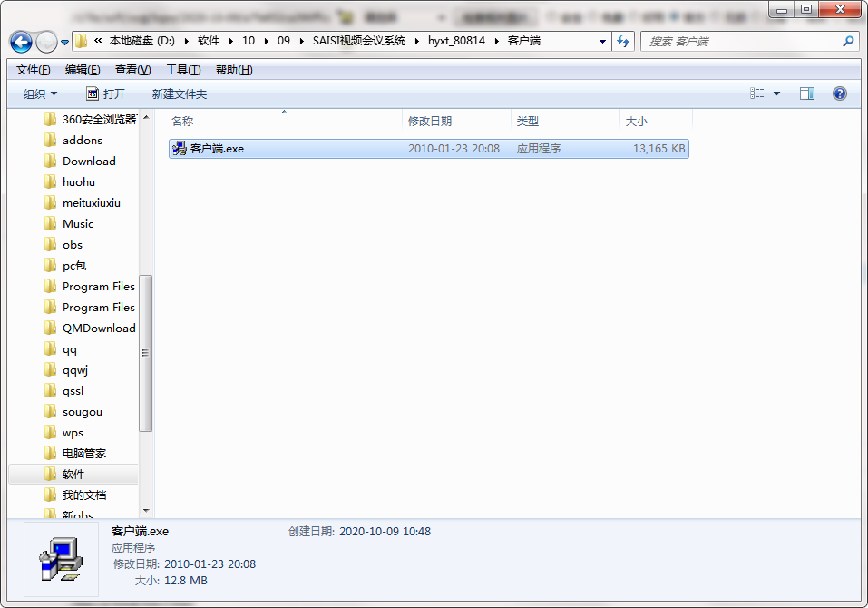Open the 工具(T) menu
Screen dimensions: 868x608
pyautogui.click(x=183, y=70)
